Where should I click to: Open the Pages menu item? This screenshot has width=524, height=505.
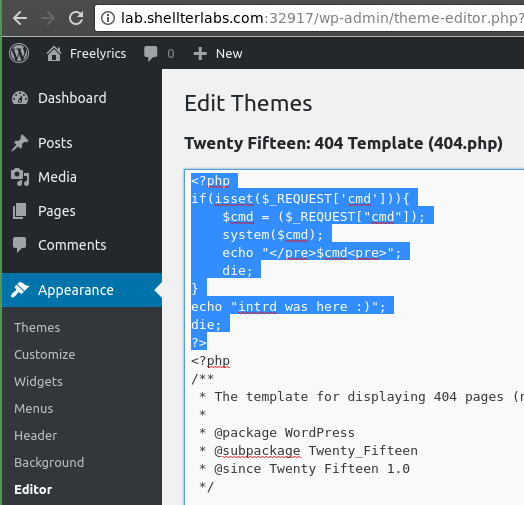[x=57, y=211]
